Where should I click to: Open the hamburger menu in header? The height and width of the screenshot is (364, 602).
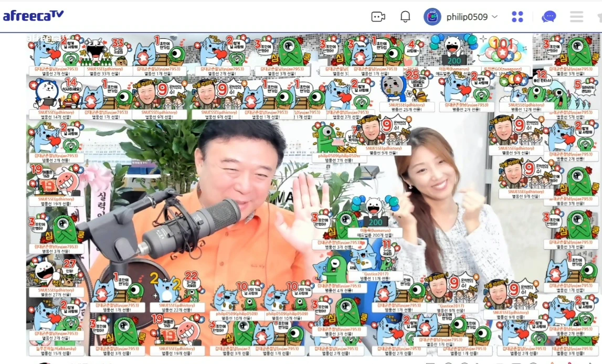(x=577, y=17)
